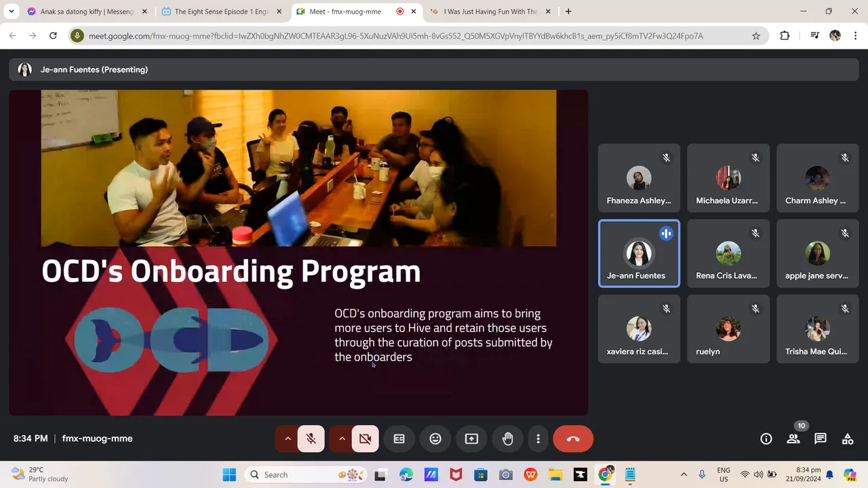The height and width of the screenshot is (488, 868).
Task: Open File Explorer from taskbar
Action: pyautogui.click(x=555, y=474)
